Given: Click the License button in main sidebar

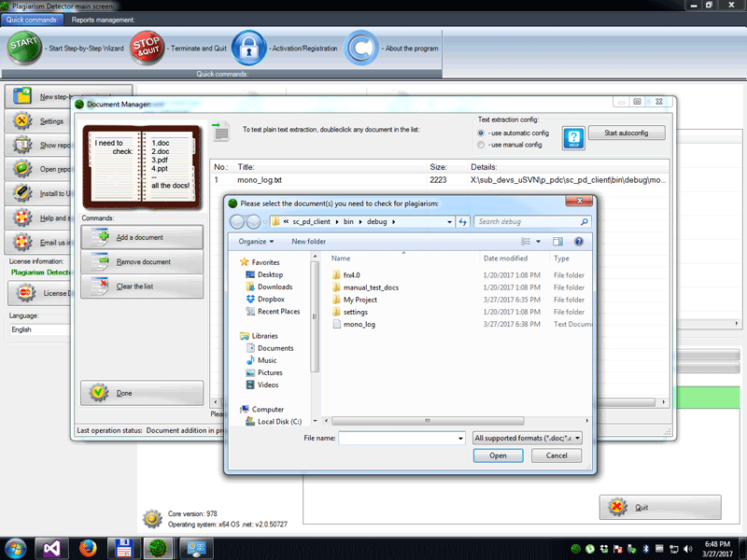Looking at the screenshot, I should click(39, 293).
